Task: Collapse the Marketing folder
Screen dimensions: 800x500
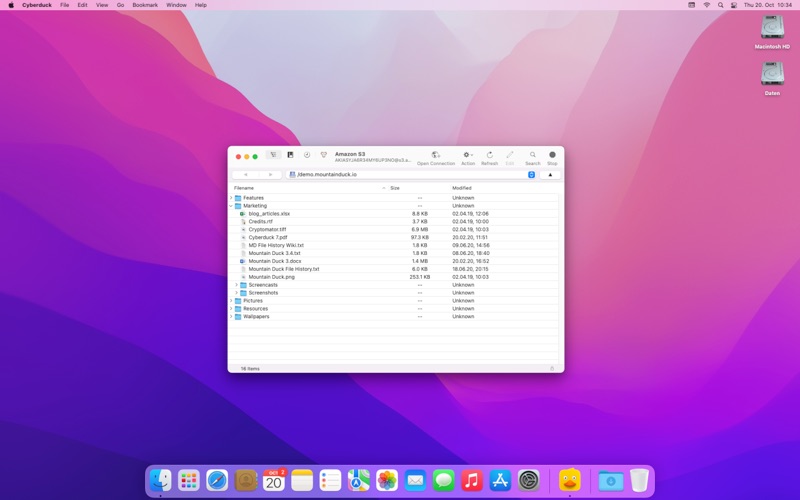Action: click(231, 206)
